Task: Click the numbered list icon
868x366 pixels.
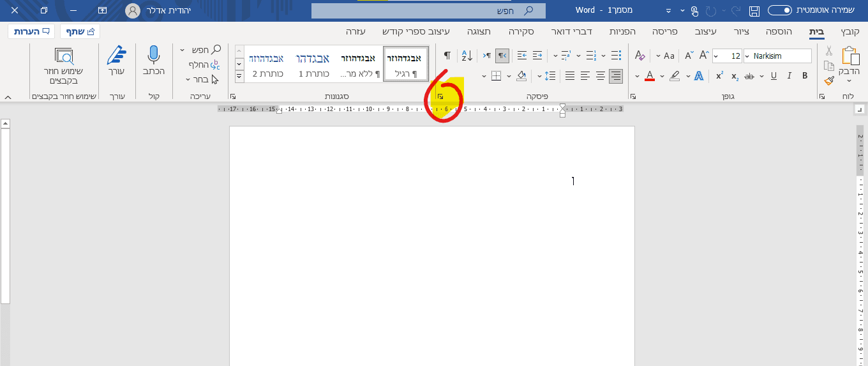Action: click(590, 56)
